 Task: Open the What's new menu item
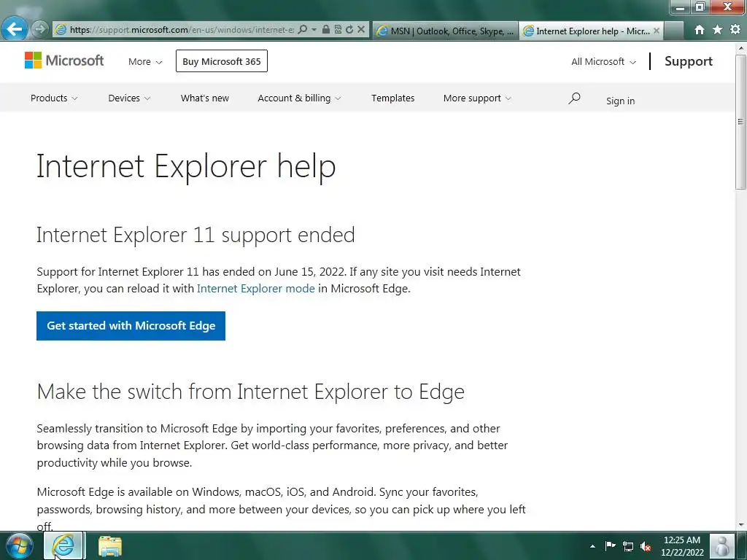(x=205, y=98)
